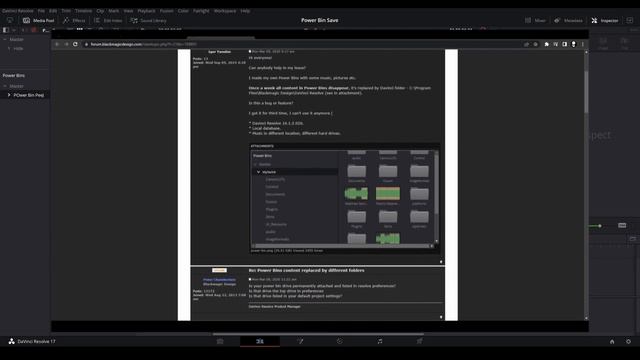Open the browser three-dot menu
The image size is (640, 360).
[x=583, y=44]
